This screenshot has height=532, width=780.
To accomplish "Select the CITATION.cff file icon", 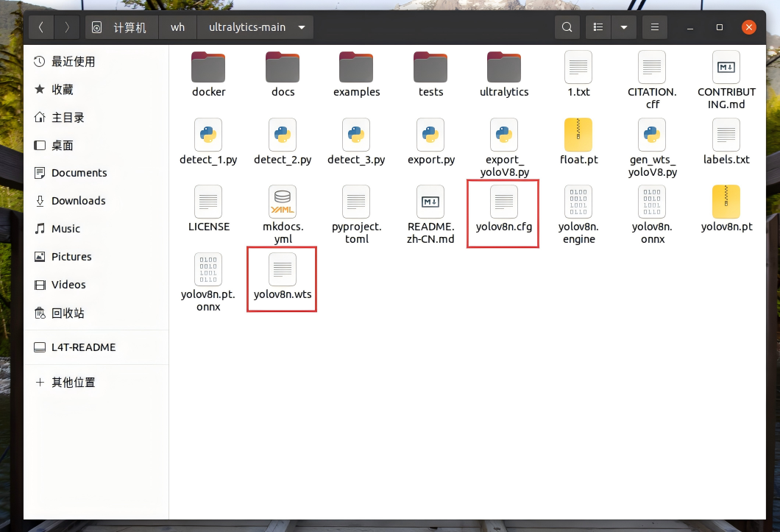I will coord(652,67).
